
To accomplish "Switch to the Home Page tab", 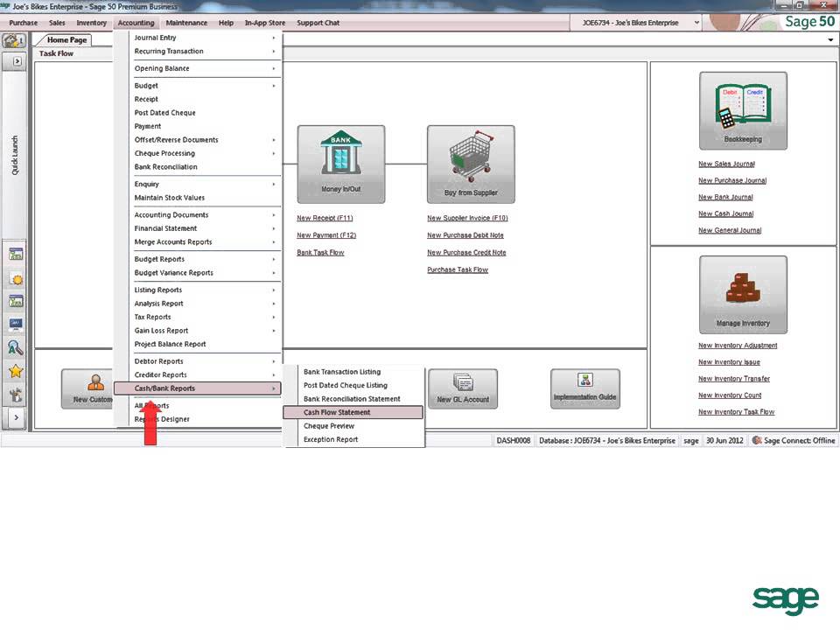I will [66, 39].
